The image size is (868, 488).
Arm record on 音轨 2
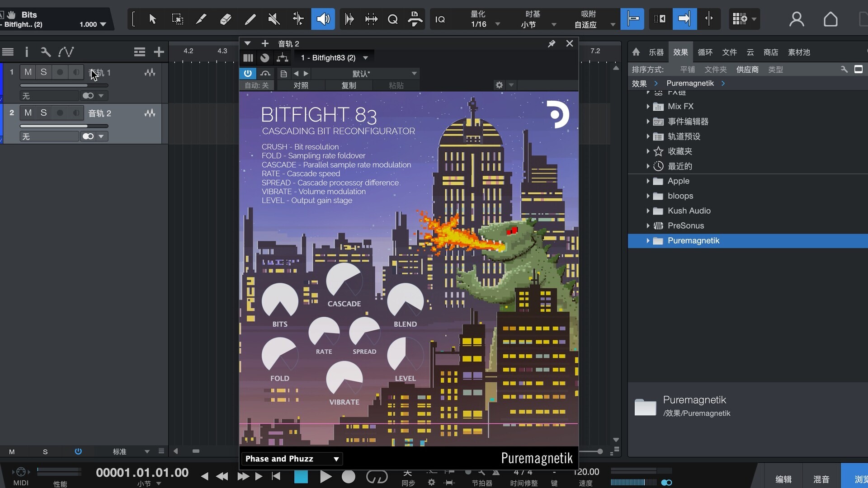click(60, 113)
